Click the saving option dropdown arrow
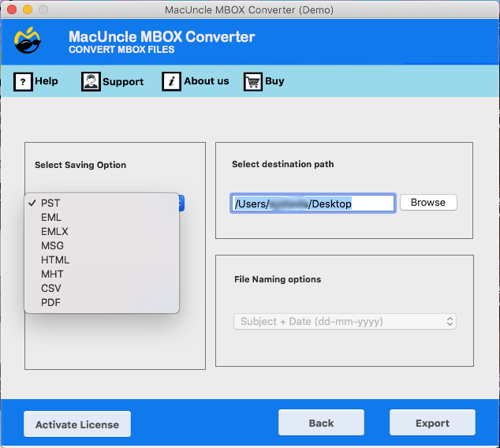This screenshot has width=500, height=448. click(x=181, y=203)
